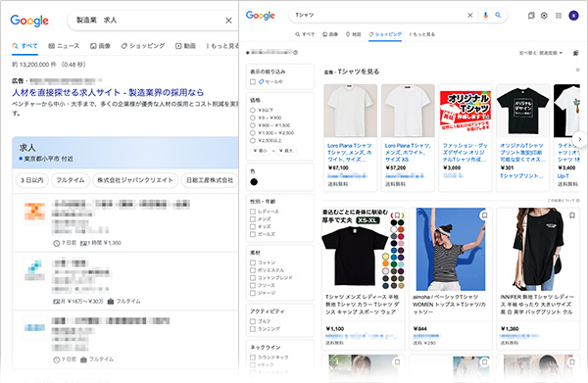Check the ラウンドネック neckline filter
588x383 pixels.
tap(253, 358)
